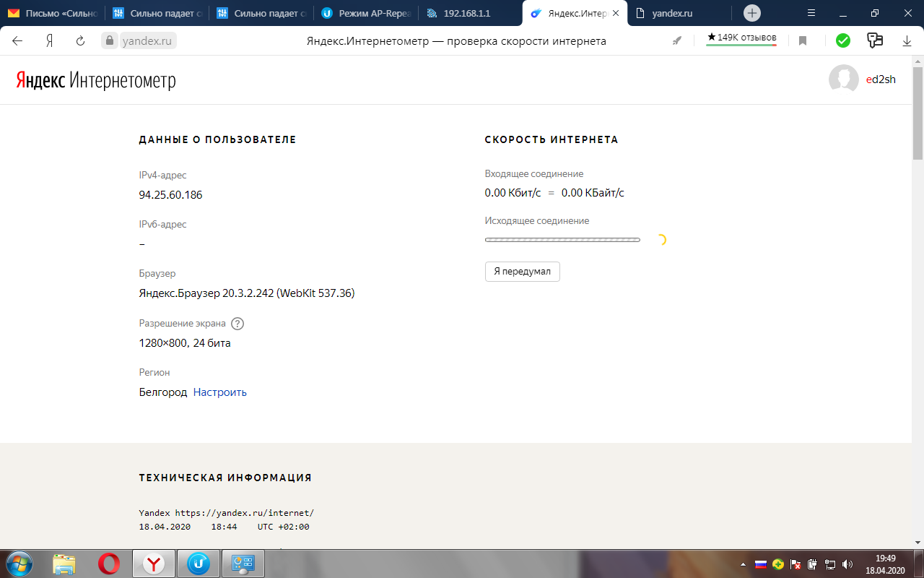Switch to the Письмо «Сильно mail tab
Screen dimensions: 924x578
click(x=52, y=13)
